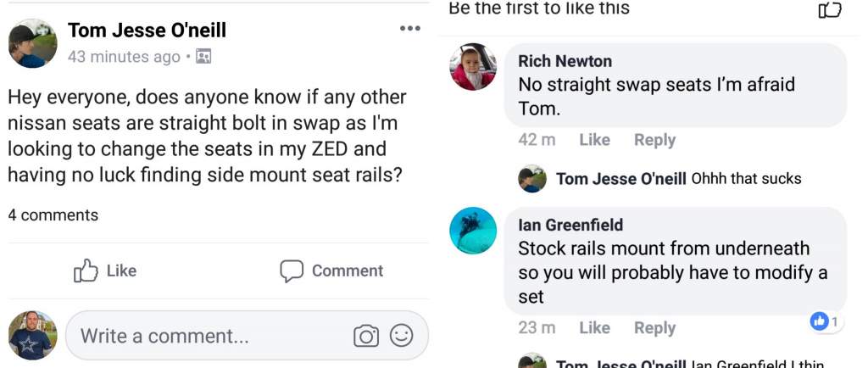This screenshot has height=368, width=868.
Task: Open Tom Jesse O'neill's profile name link
Action: 147,31
